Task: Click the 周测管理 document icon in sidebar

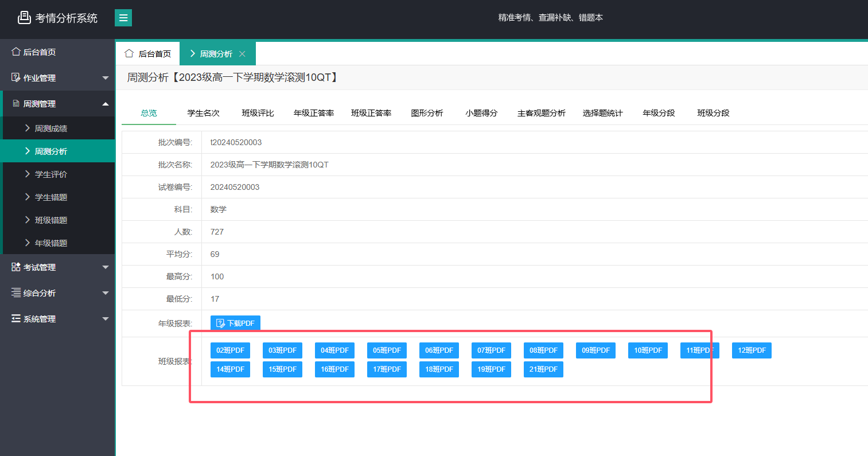Action: tap(16, 103)
